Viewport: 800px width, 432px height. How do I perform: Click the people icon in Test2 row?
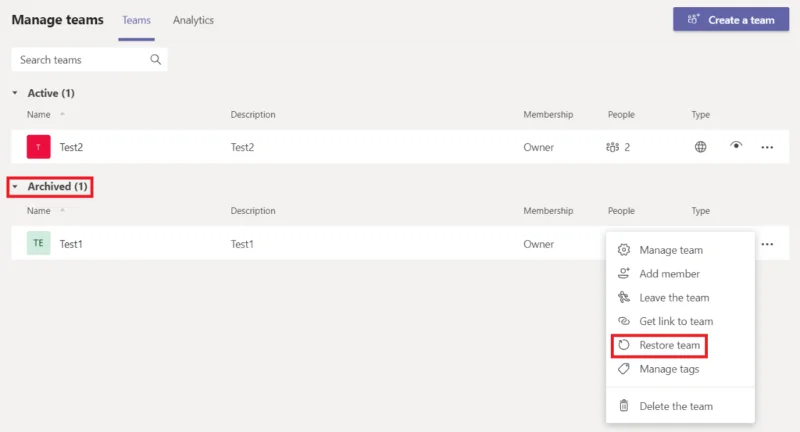[612, 147]
